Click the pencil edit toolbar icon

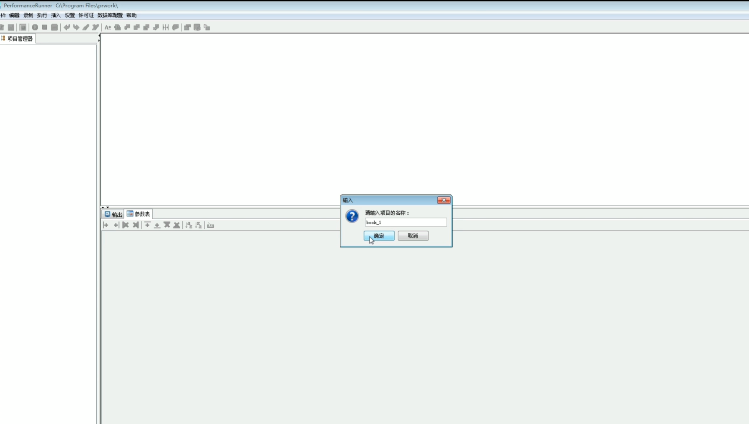coord(86,27)
